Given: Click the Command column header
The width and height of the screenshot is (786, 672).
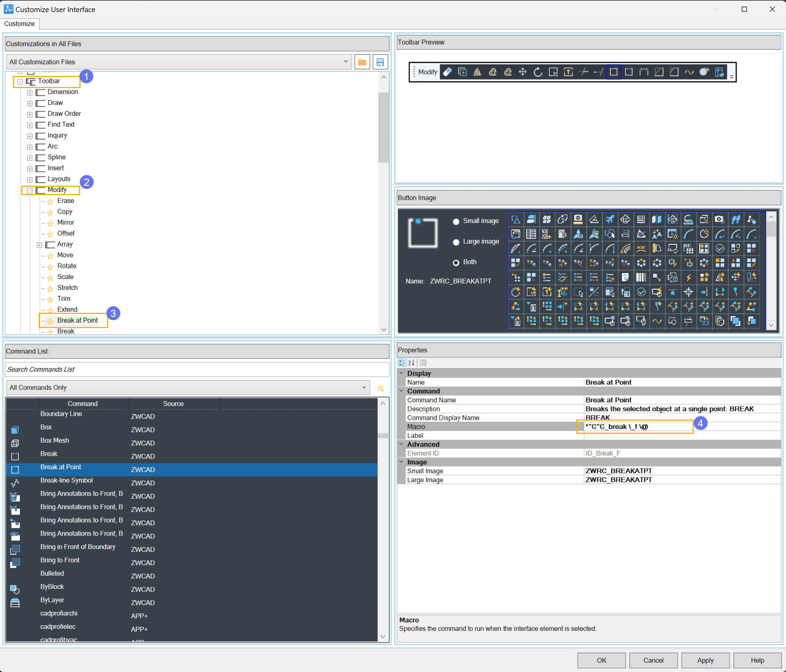Looking at the screenshot, I should click(83, 404).
